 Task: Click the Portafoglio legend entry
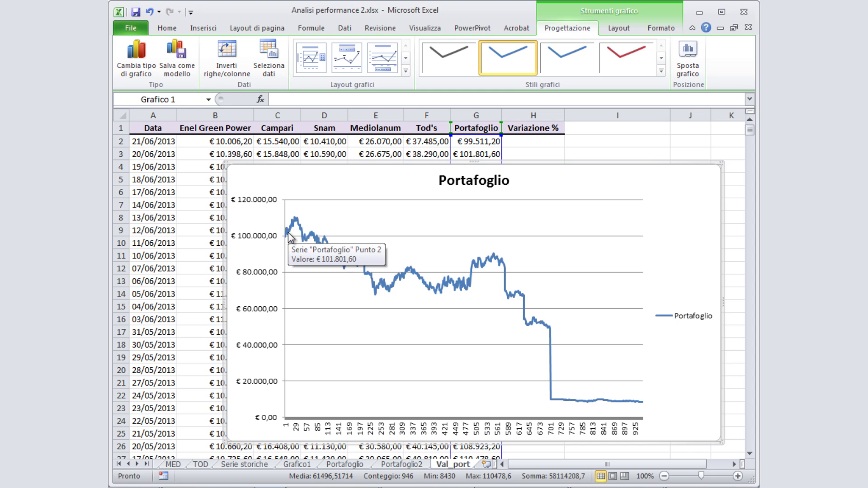pyautogui.click(x=684, y=316)
